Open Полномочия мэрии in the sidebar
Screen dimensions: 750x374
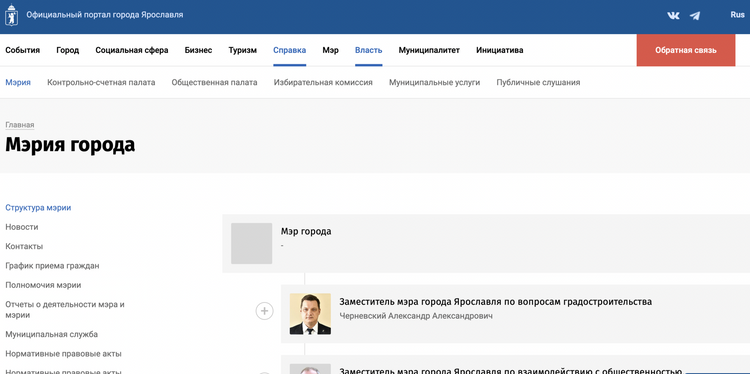43,285
